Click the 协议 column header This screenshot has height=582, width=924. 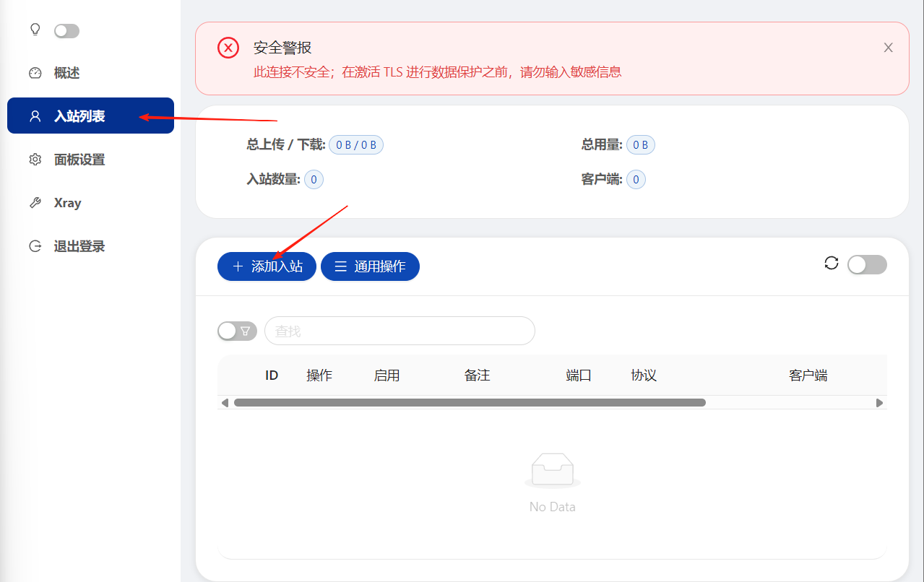click(643, 375)
